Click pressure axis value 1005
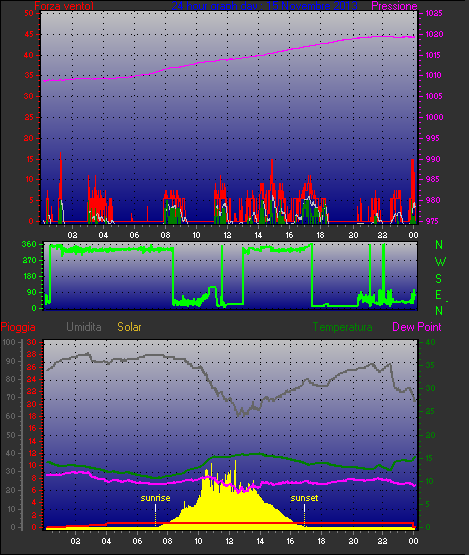Screen dimensions: 469x555 click(x=434, y=96)
